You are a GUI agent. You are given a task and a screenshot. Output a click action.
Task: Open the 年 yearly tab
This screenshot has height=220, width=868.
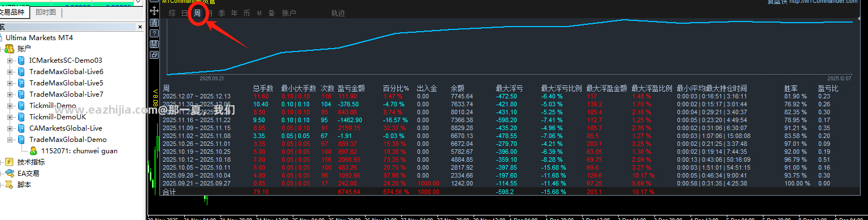(x=235, y=12)
